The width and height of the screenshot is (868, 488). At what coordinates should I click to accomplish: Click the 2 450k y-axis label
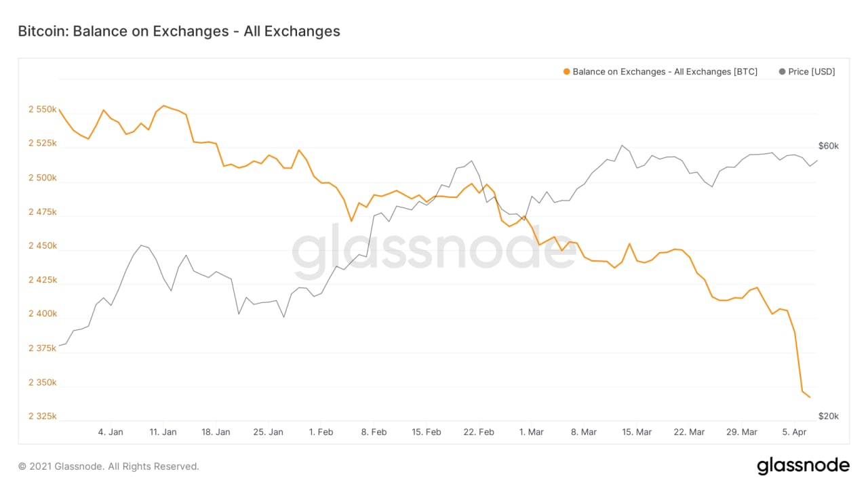[x=42, y=246]
